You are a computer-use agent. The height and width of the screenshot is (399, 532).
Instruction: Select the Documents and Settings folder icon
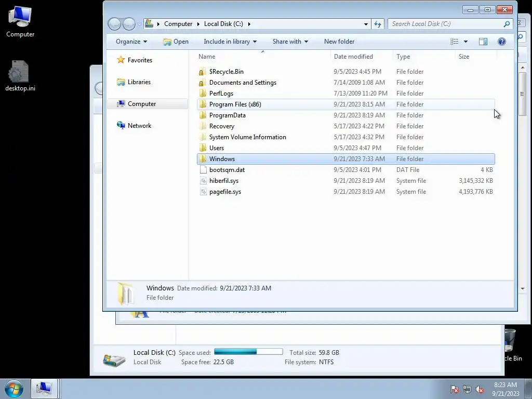[x=203, y=83]
